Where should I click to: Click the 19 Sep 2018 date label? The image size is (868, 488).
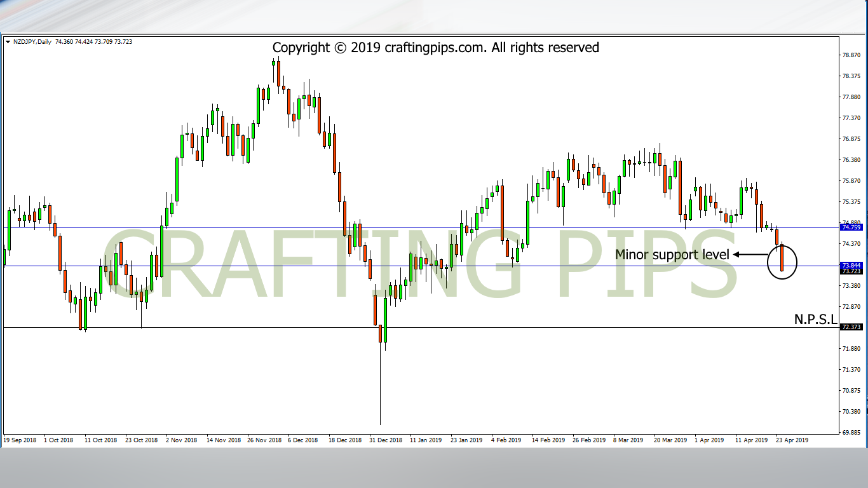(x=21, y=440)
